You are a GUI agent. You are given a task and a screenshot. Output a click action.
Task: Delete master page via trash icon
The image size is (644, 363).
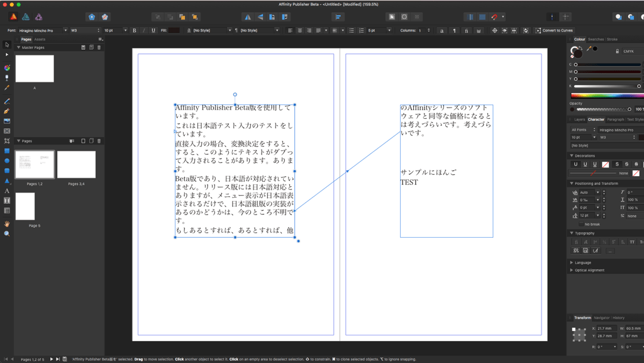coord(99,47)
